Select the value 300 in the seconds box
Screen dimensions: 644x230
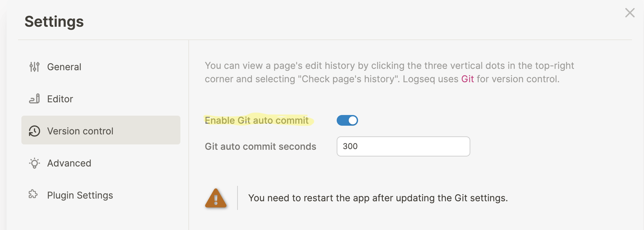350,146
